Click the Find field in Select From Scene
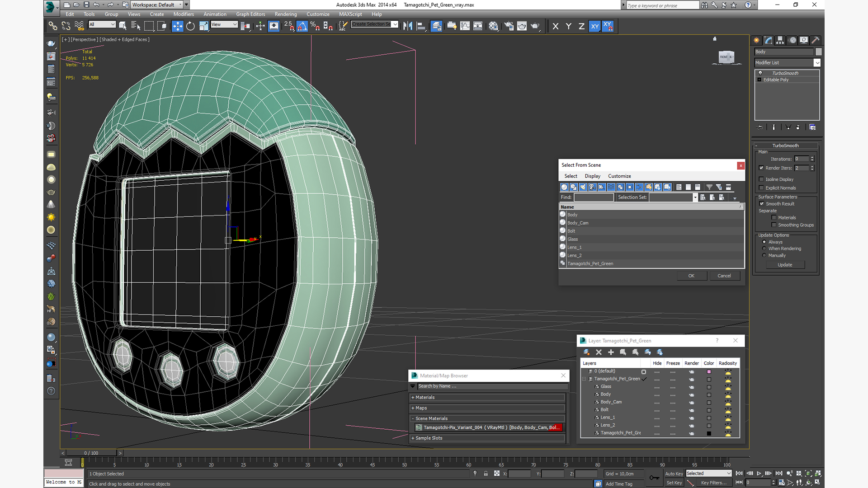 [594, 197]
